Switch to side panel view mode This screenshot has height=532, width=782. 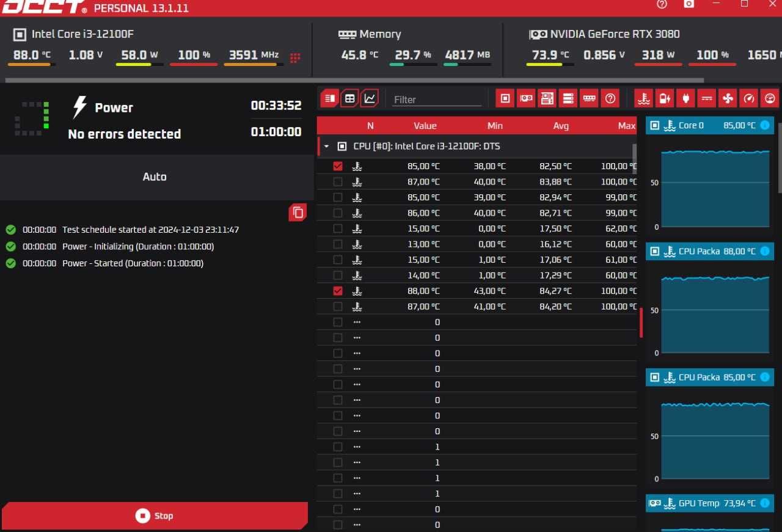(330, 98)
